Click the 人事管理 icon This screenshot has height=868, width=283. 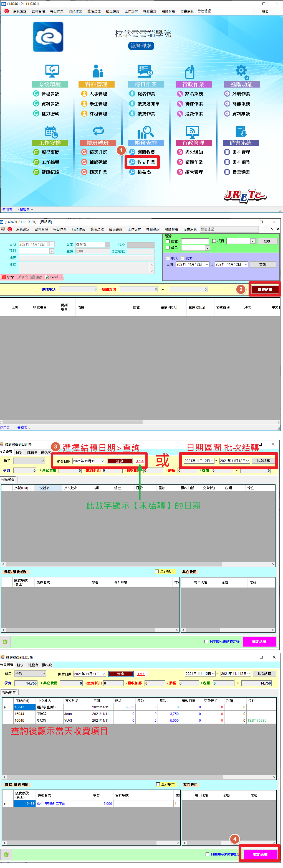tap(84, 94)
